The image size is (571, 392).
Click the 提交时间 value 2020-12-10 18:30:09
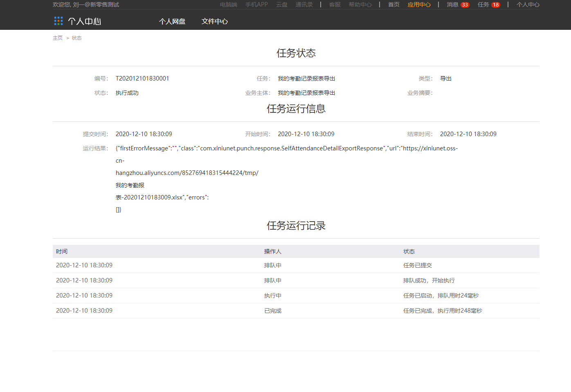pyautogui.click(x=144, y=134)
